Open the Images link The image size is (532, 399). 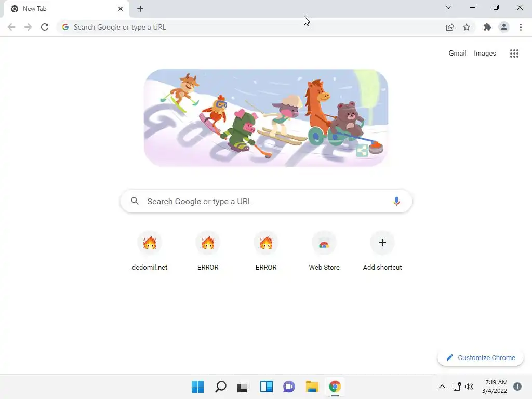(485, 54)
